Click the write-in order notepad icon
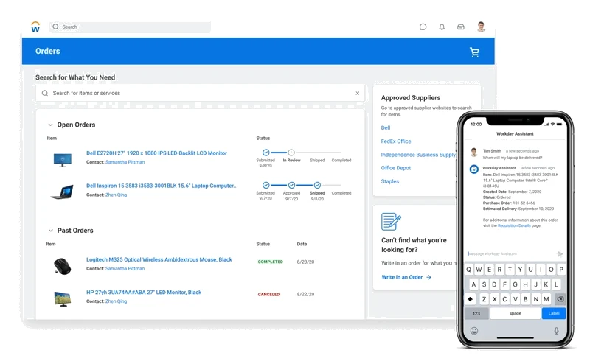The width and height of the screenshot is (590, 364). (391, 222)
